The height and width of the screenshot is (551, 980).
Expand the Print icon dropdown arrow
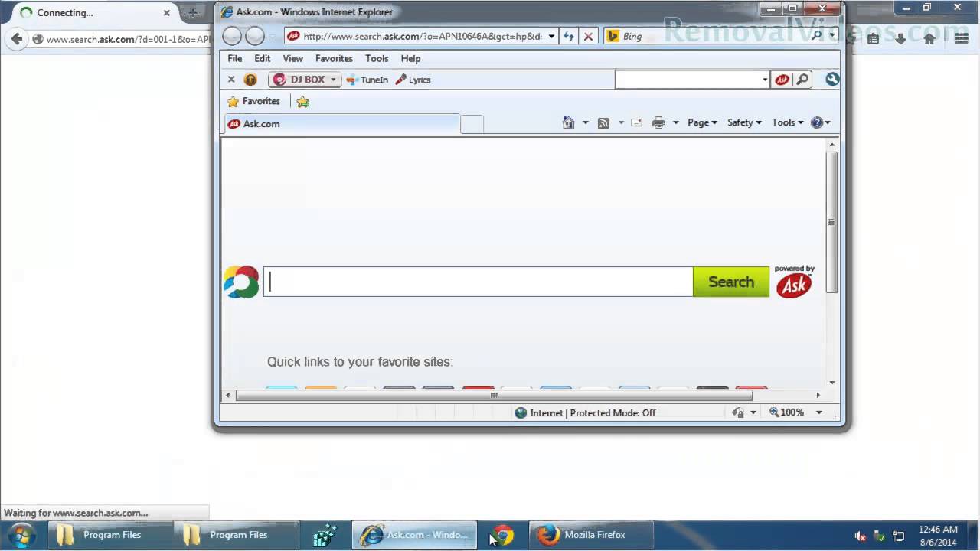coord(675,122)
